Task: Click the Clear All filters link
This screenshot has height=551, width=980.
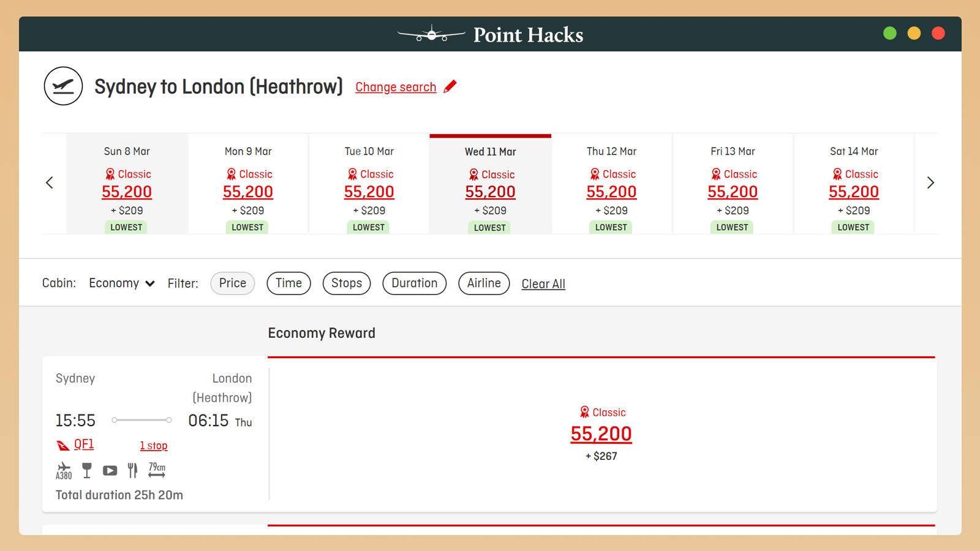Action: pyautogui.click(x=543, y=284)
